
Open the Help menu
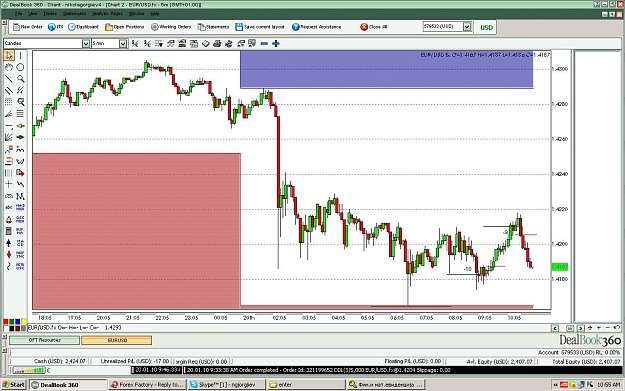[155, 14]
